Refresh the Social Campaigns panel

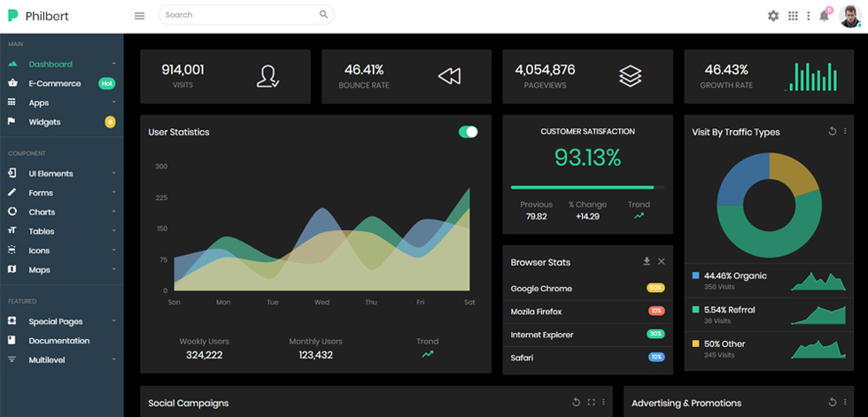tap(577, 402)
